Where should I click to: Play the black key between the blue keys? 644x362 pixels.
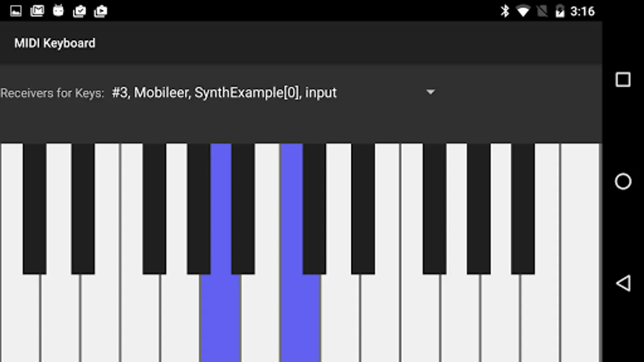[243, 209]
